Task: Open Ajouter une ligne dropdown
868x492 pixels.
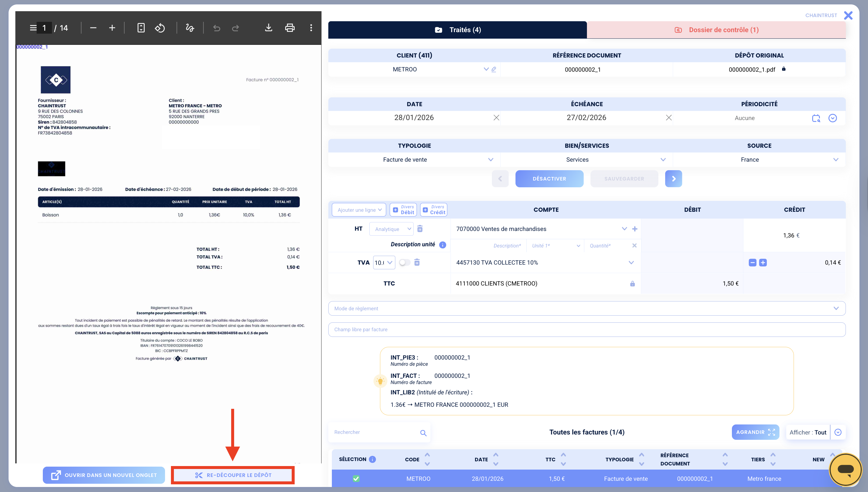Action: pyautogui.click(x=359, y=210)
